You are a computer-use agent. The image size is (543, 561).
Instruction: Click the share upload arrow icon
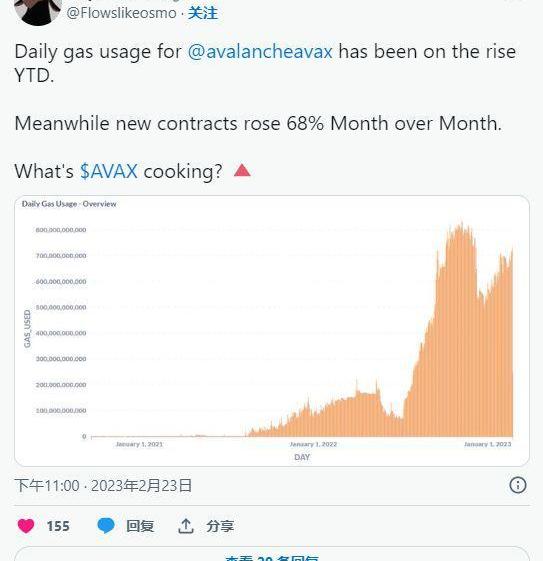pos(186,526)
